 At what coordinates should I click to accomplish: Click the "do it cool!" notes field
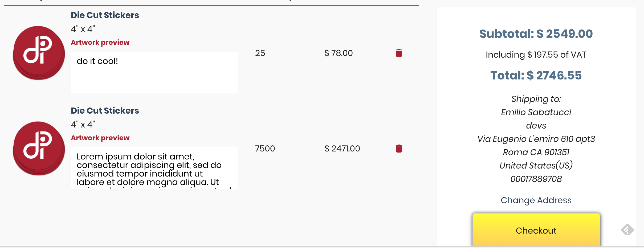[x=154, y=72]
